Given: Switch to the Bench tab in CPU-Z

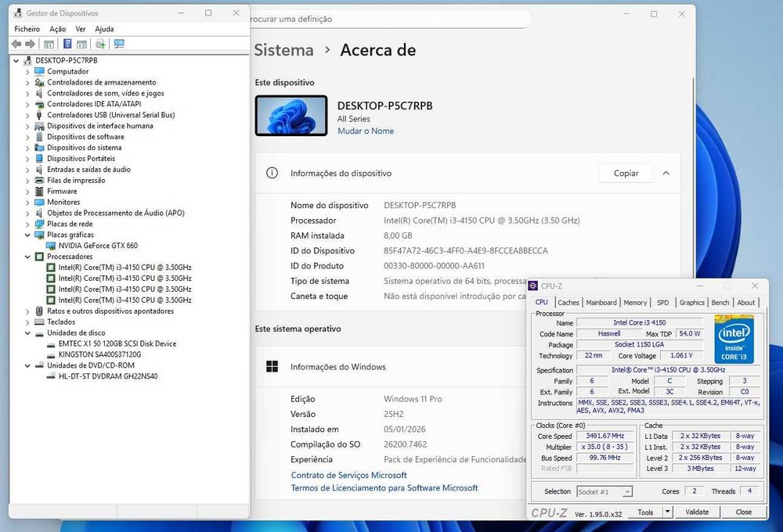Looking at the screenshot, I should point(720,303).
